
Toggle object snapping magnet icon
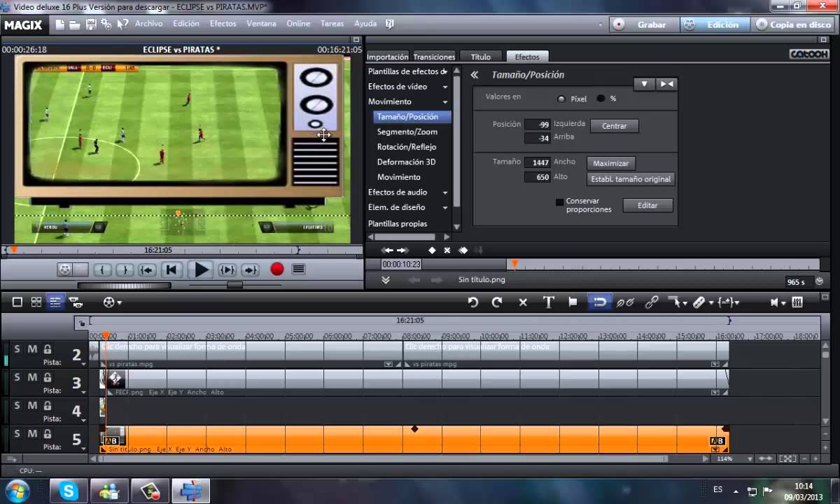point(600,302)
